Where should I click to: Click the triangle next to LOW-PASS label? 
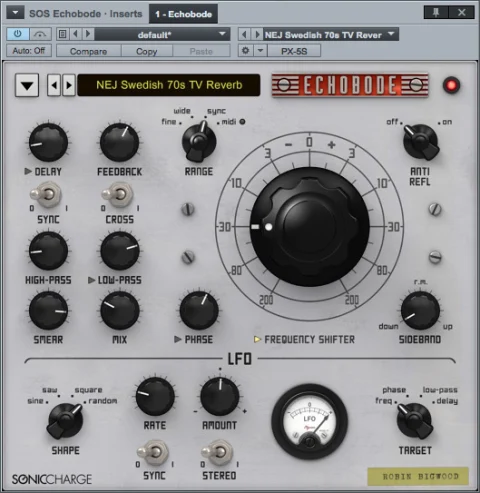coord(91,280)
